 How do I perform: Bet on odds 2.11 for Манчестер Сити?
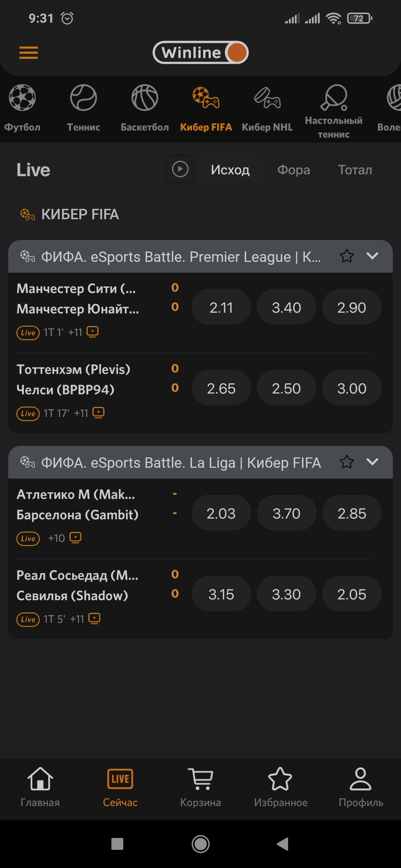point(221,307)
